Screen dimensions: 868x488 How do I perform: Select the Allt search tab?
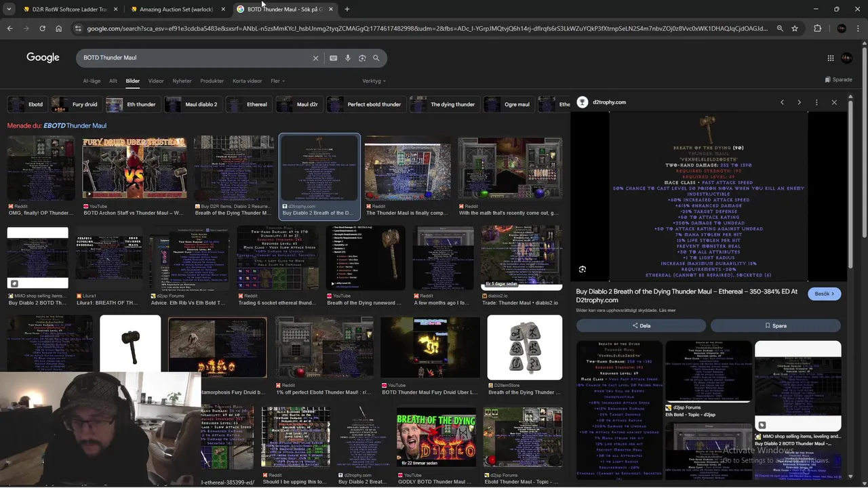click(113, 81)
